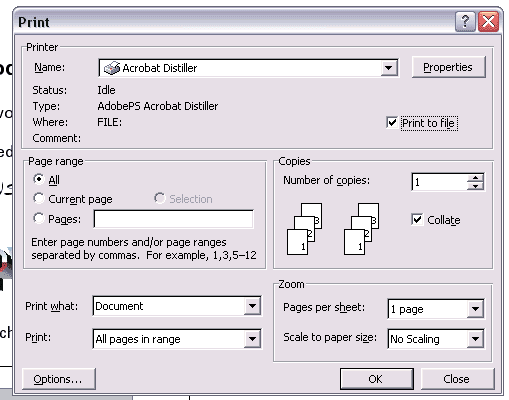Increase the number of copies by one

pyautogui.click(x=475, y=177)
